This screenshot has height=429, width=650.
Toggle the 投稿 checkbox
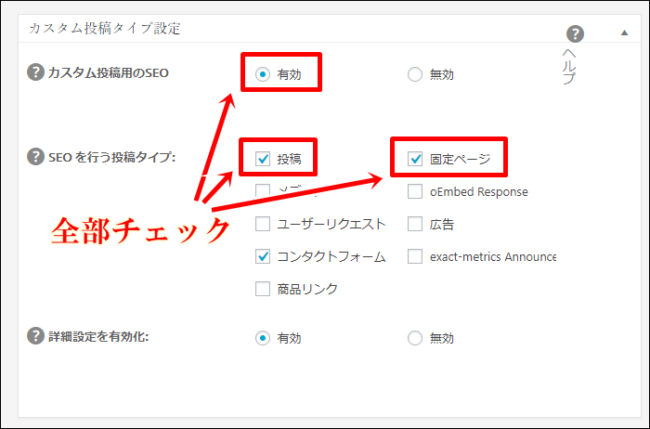pos(262,159)
